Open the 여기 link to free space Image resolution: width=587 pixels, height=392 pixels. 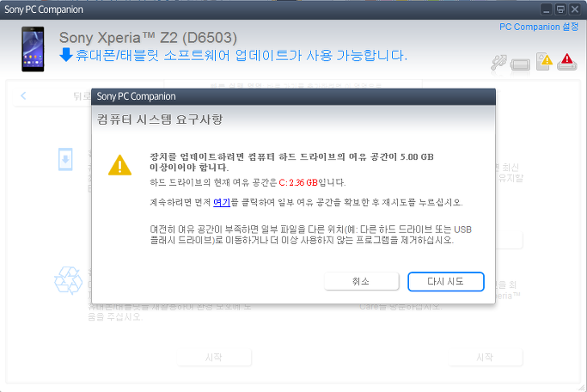click(x=222, y=203)
